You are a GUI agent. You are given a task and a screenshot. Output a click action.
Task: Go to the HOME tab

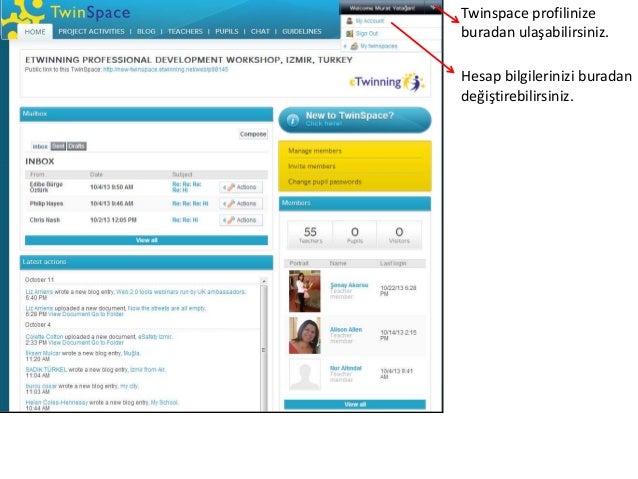tap(35, 32)
